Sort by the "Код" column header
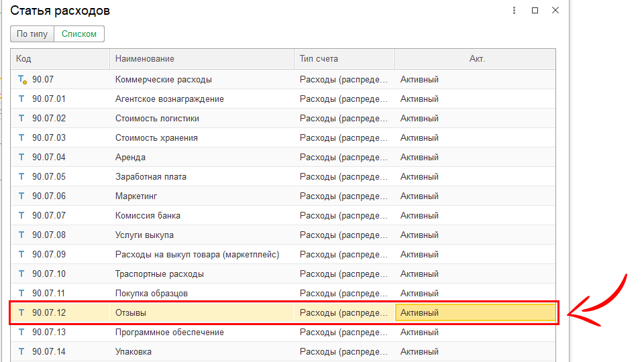The height and width of the screenshot is (362, 644). tap(60, 59)
